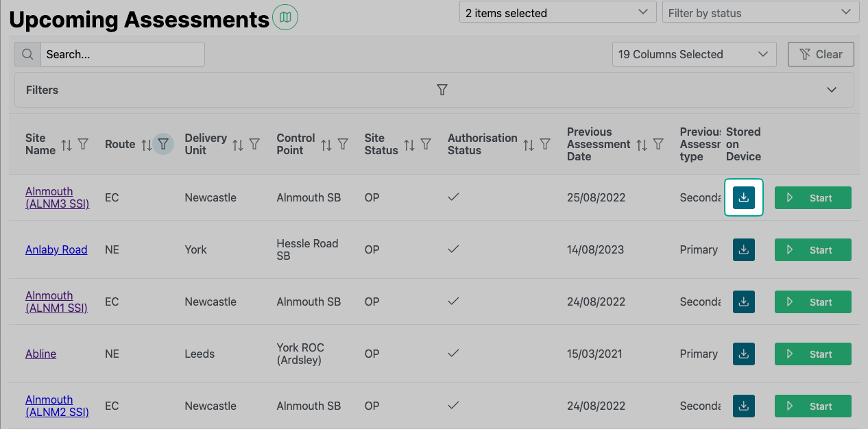Expand the Filters panel

[x=832, y=90]
